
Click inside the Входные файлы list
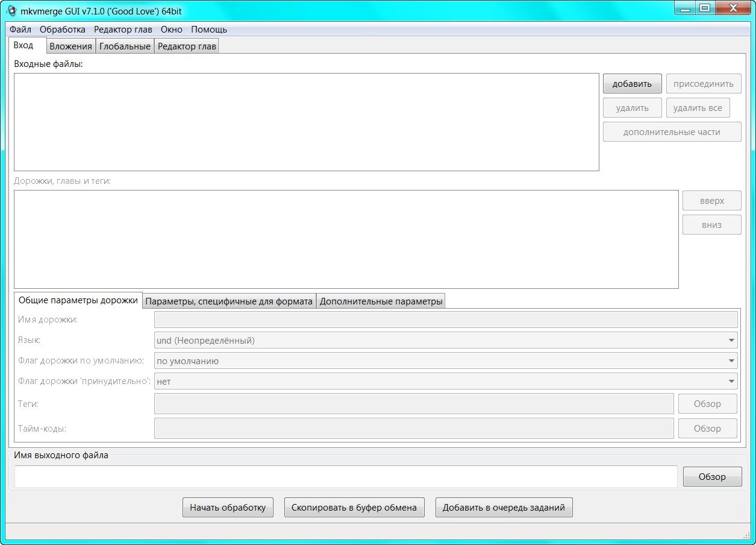(x=307, y=122)
